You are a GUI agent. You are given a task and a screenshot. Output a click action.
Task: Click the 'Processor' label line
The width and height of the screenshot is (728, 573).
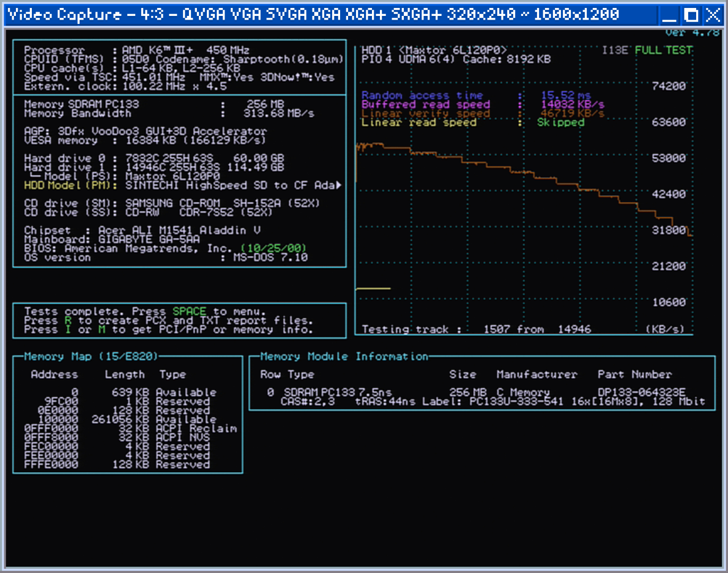tap(136, 50)
